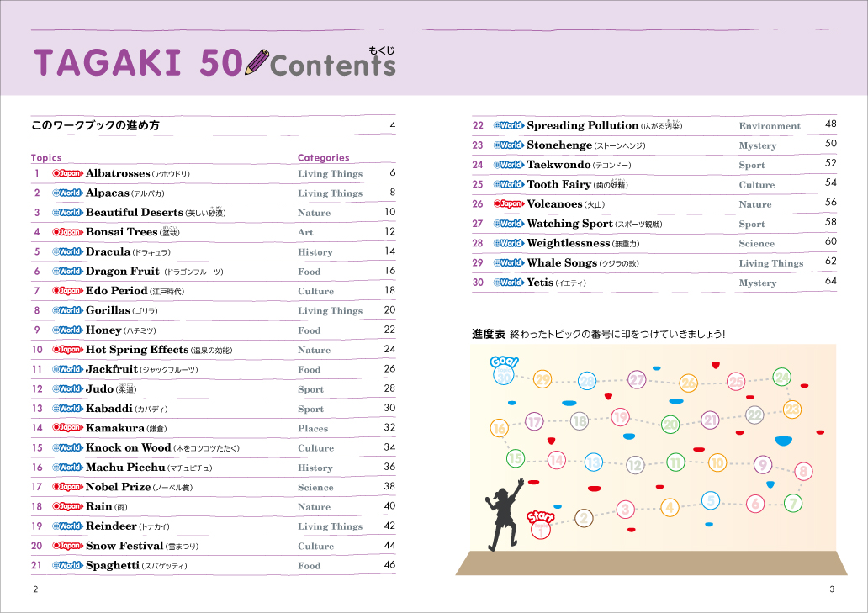868x613 pixels.
Task: Click 'History' category in Dracula row
Action: click(x=315, y=252)
